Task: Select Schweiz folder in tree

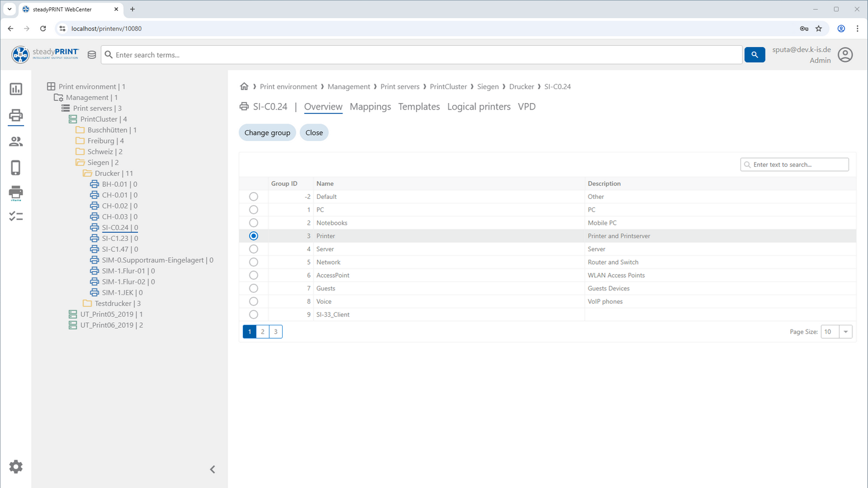Action: tap(105, 152)
